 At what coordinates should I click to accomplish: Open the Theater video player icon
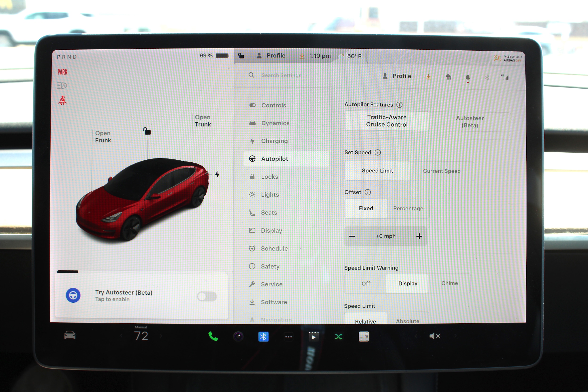coord(314,337)
